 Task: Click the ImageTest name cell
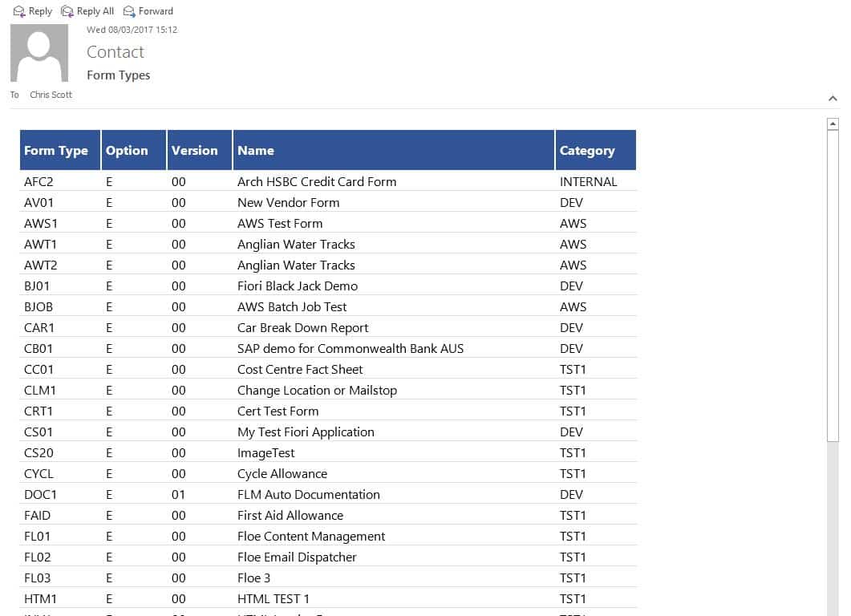pyautogui.click(x=266, y=453)
